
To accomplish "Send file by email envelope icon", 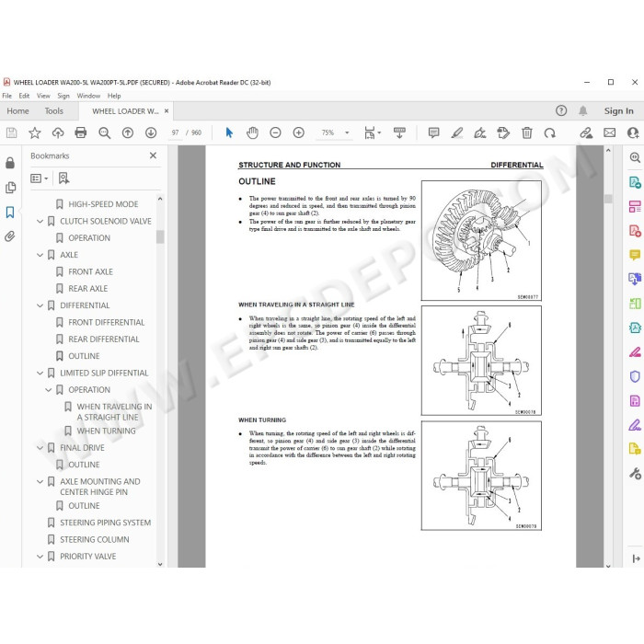I will pos(609,132).
